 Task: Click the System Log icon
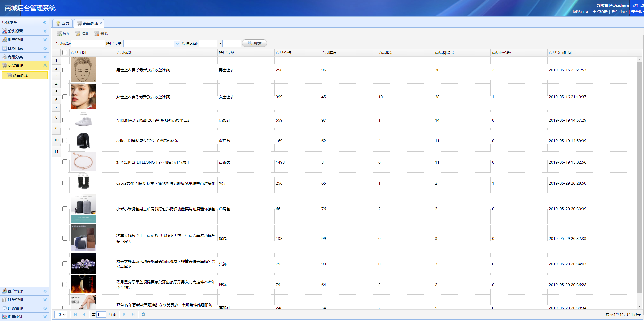pyautogui.click(x=4, y=48)
